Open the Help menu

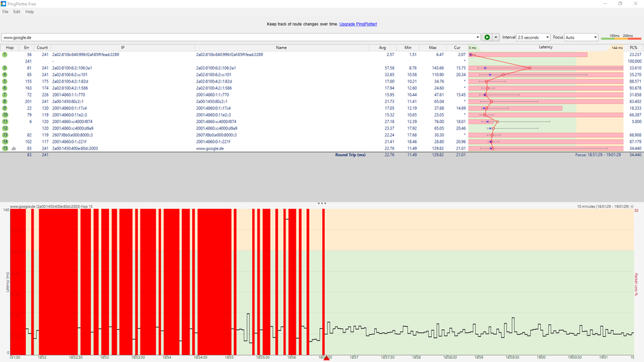click(x=30, y=12)
